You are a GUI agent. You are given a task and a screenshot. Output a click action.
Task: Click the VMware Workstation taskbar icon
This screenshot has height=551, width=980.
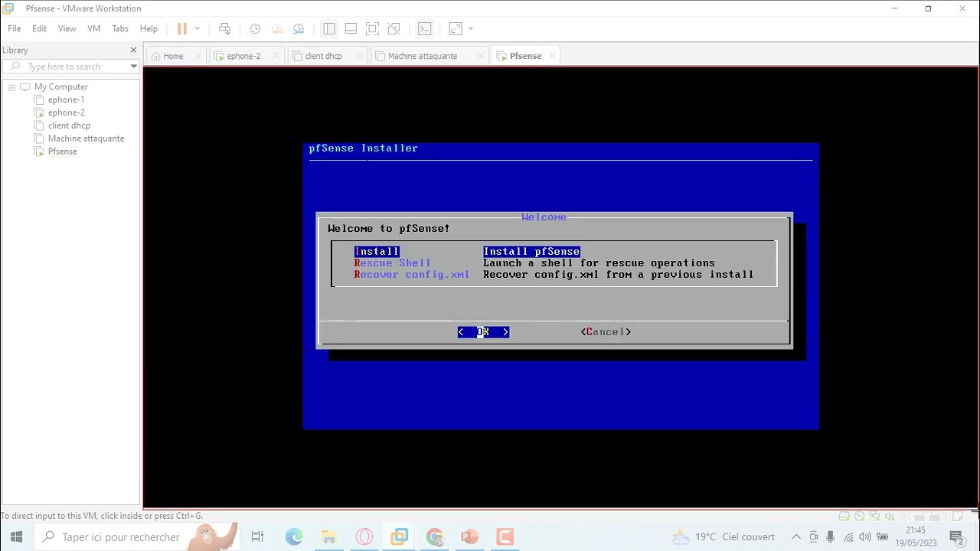tap(400, 536)
